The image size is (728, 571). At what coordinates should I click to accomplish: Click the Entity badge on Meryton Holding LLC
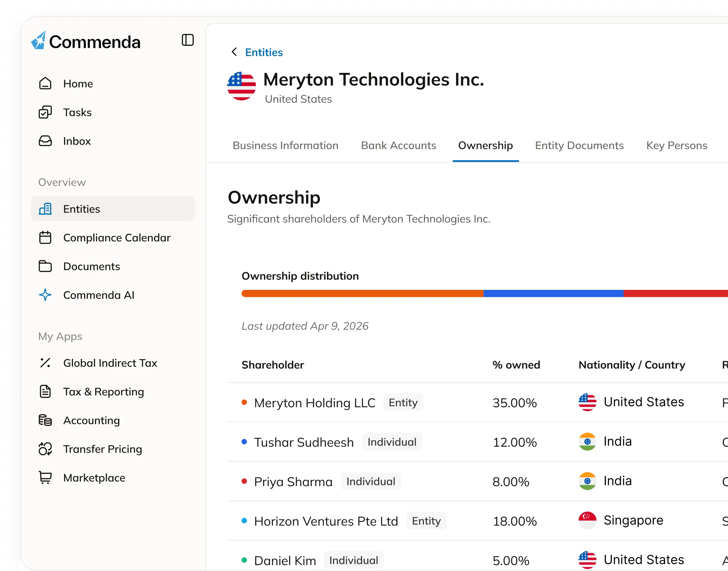[403, 402]
